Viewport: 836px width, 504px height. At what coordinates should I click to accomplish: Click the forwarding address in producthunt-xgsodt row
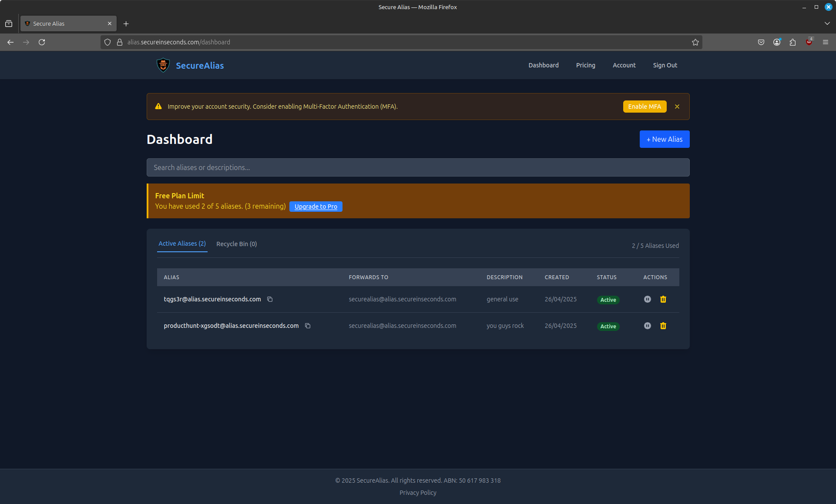[402, 326]
